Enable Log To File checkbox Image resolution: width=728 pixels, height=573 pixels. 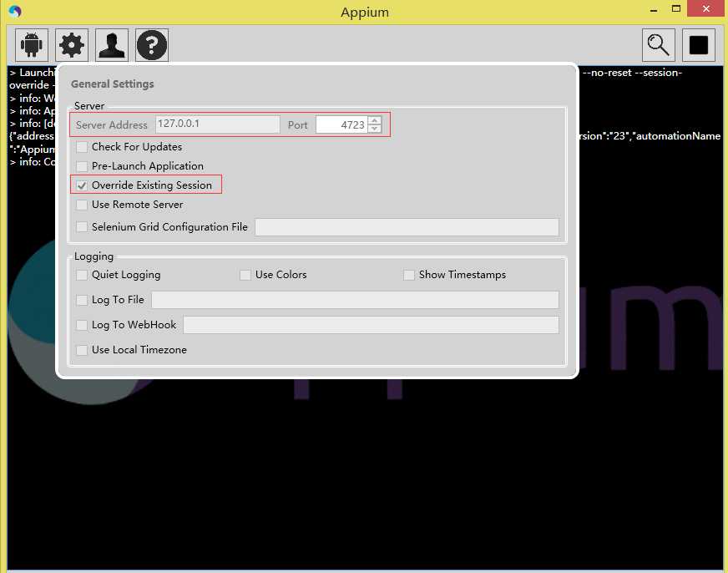82,300
